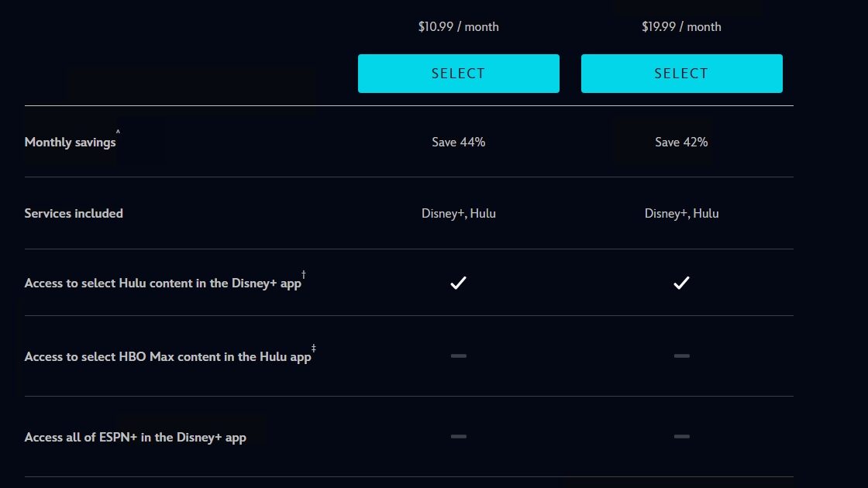Screen dimensions: 868x488
Task: Click Disney+, Hulu under $10.99 plan
Action: (x=458, y=213)
